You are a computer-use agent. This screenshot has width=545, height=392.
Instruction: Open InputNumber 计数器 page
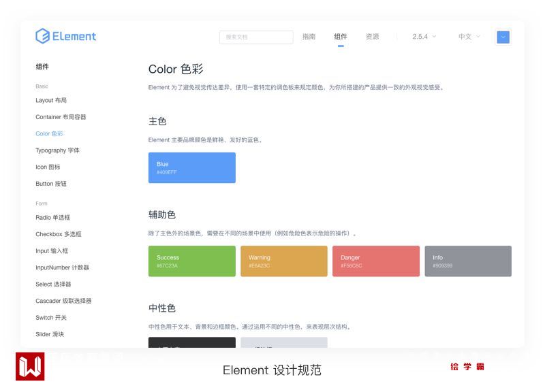62,267
